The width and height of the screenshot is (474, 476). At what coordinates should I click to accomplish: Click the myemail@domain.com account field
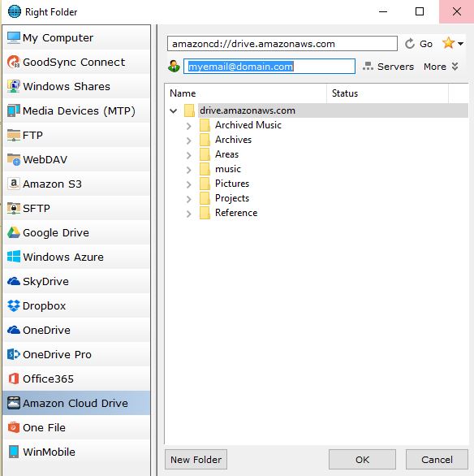(269, 66)
